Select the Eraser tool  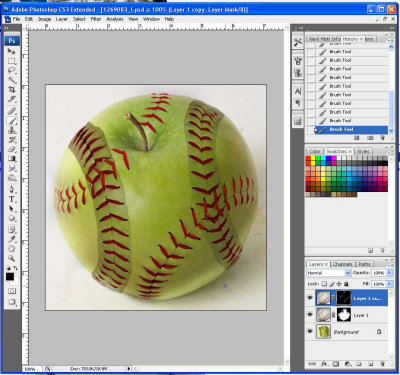[12, 149]
